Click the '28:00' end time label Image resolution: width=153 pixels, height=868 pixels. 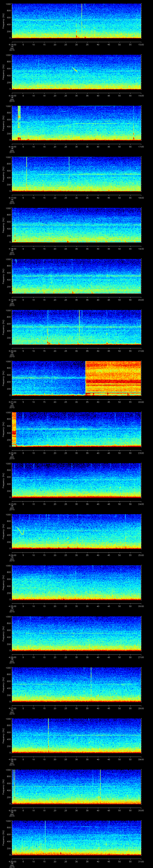click(141, 708)
